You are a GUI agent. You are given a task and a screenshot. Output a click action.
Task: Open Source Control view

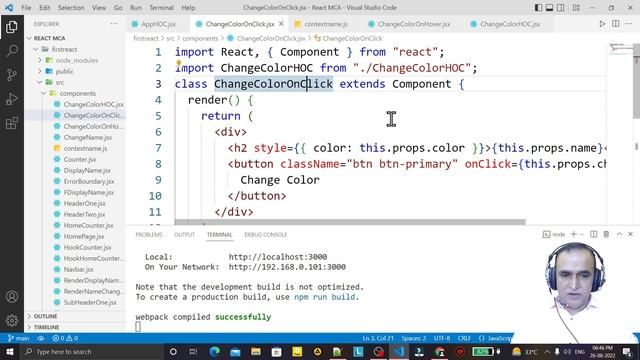(x=12, y=75)
